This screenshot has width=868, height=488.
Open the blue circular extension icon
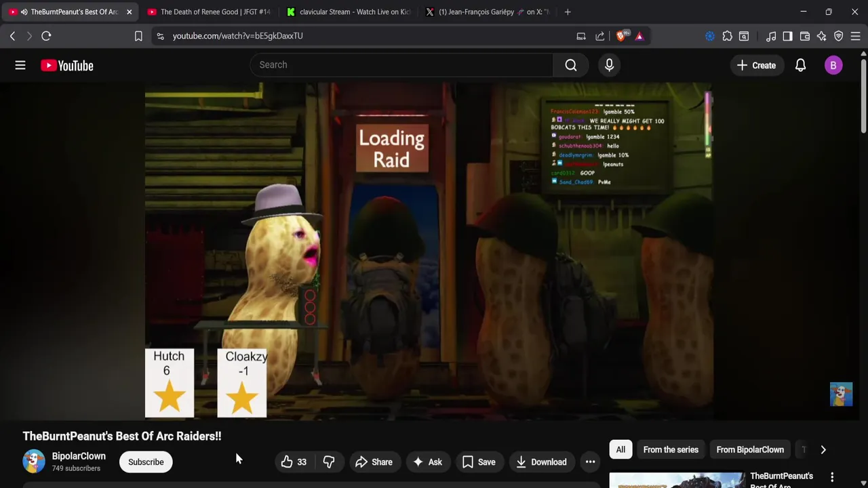[x=710, y=36]
